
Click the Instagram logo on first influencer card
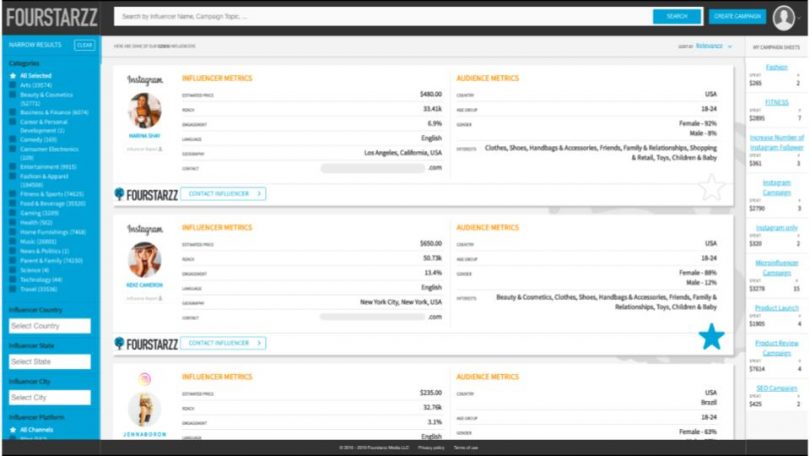click(x=145, y=80)
